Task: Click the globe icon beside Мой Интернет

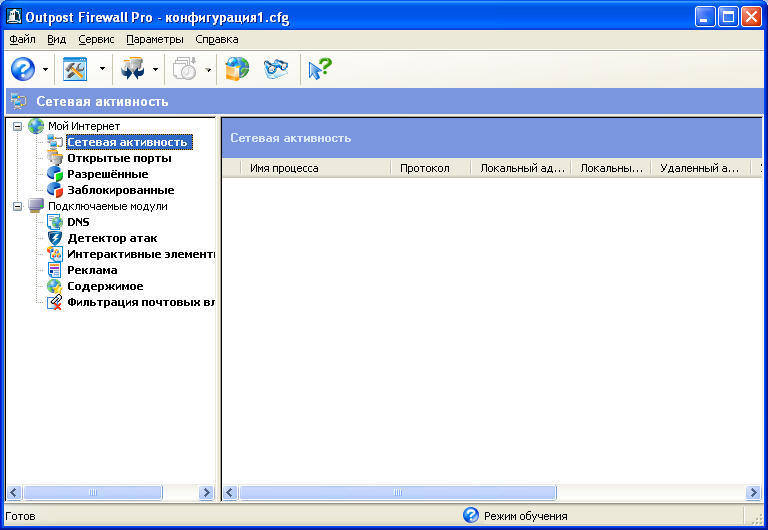Action: point(36,126)
